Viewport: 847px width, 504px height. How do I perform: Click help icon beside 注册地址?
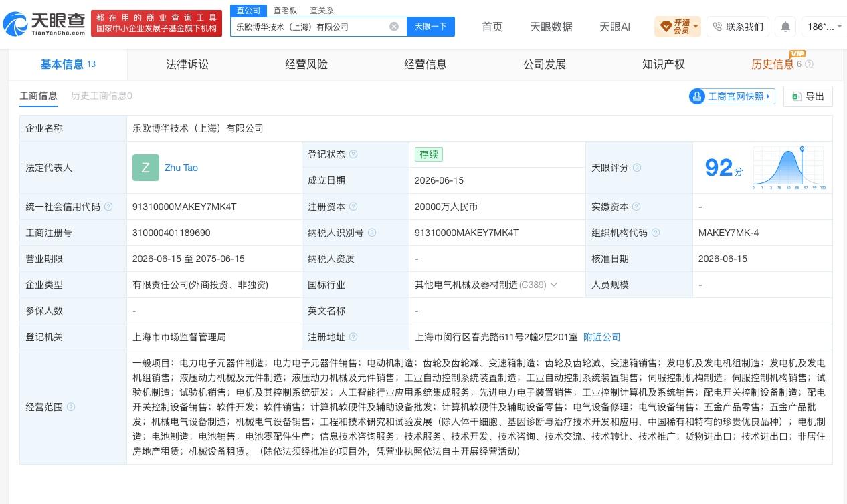(x=353, y=337)
